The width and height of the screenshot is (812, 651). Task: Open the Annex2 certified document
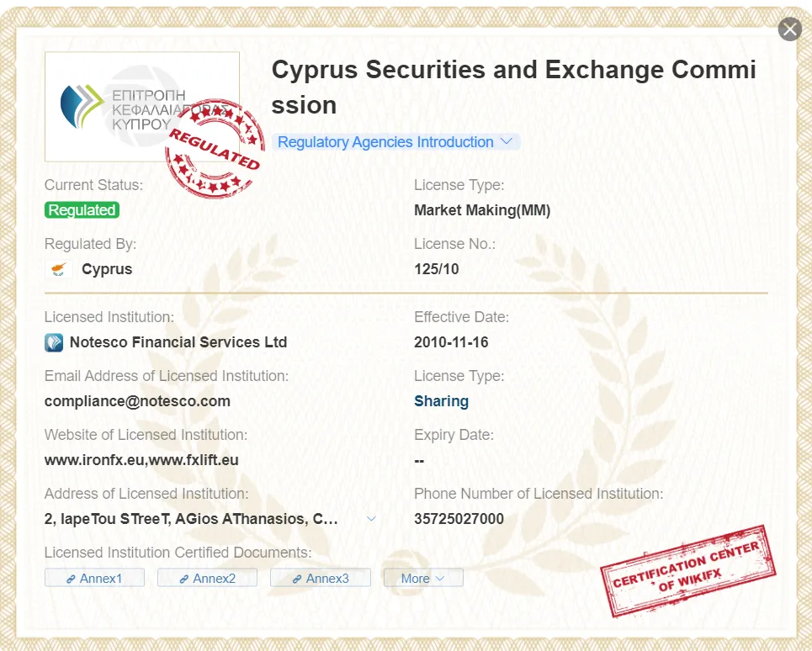pos(207,578)
